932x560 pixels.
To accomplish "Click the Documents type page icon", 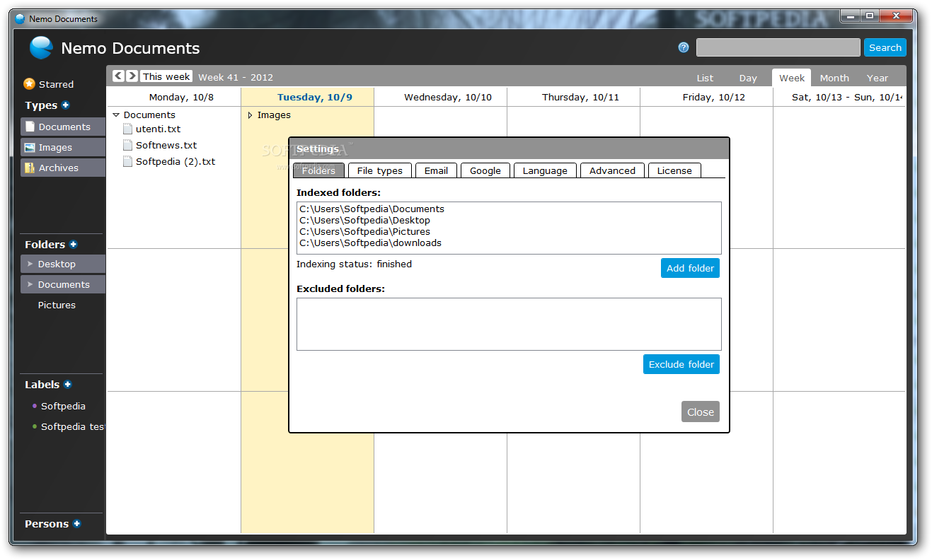I will tap(29, 127).
